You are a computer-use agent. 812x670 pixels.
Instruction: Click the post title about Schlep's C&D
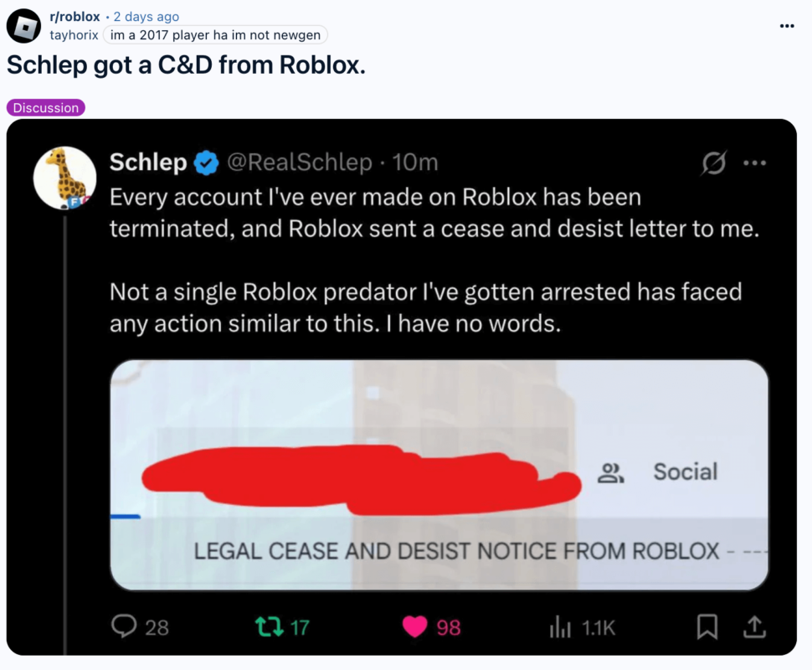coord(186,65)
